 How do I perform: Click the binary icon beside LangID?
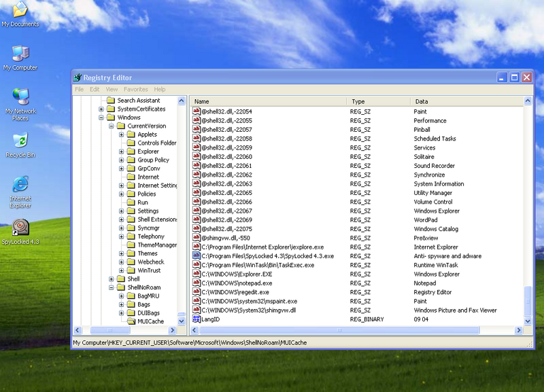(x=197, y=319)
